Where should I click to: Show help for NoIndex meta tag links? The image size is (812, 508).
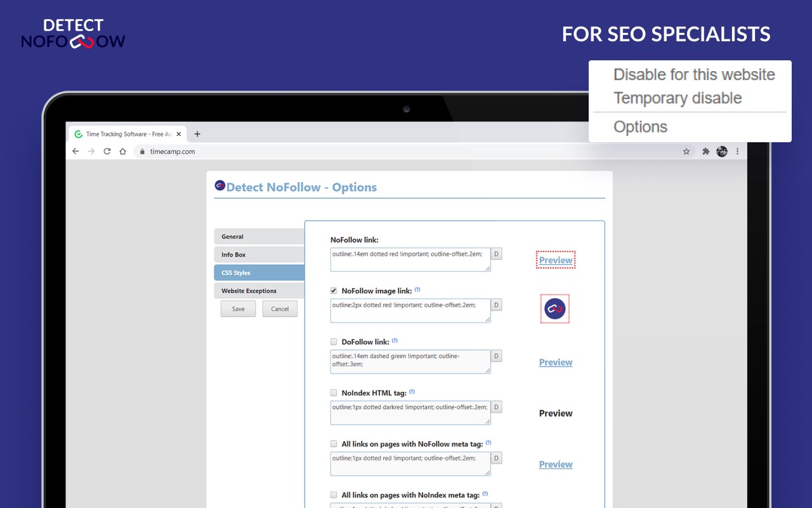[485, 493]
